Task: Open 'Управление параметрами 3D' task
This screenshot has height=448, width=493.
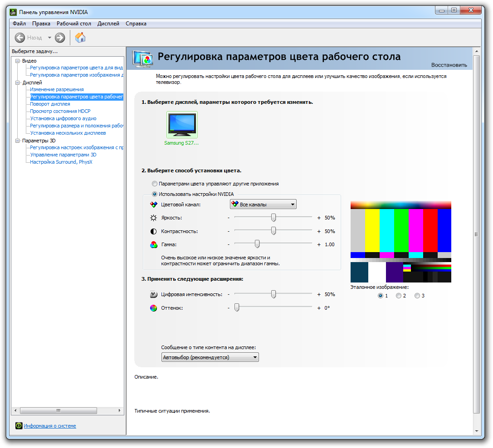Action: click(x=63, y=155)
